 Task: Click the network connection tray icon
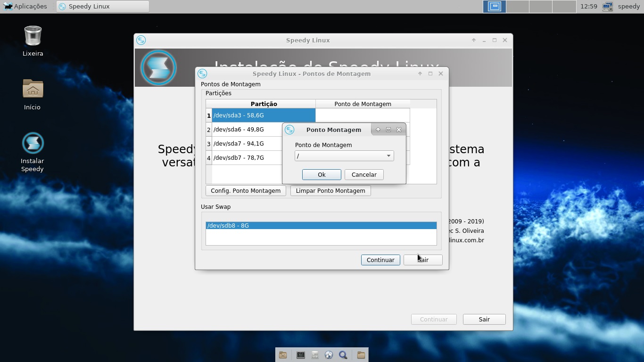pyautogui.click(x=608, y=7)
